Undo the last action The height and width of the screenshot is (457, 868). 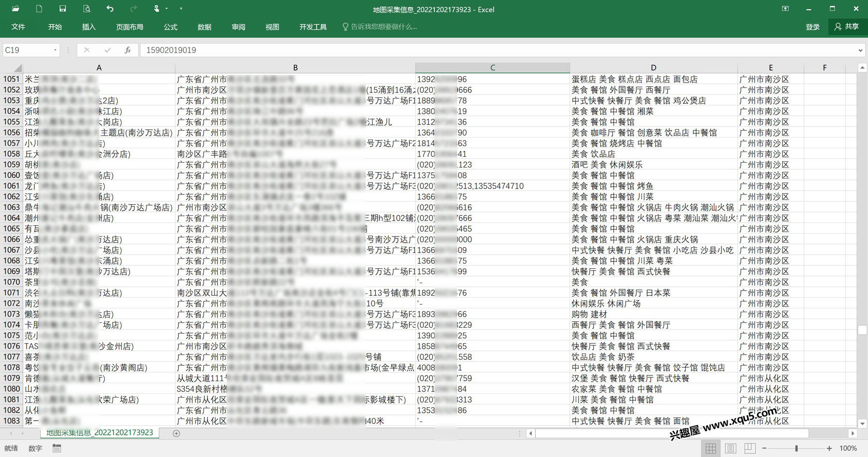pos(110,9)
